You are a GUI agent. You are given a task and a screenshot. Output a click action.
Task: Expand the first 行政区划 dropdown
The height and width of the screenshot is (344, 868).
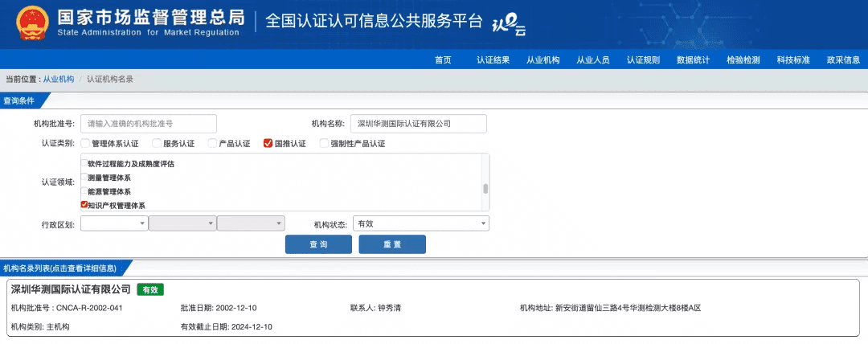coord(113,223)
